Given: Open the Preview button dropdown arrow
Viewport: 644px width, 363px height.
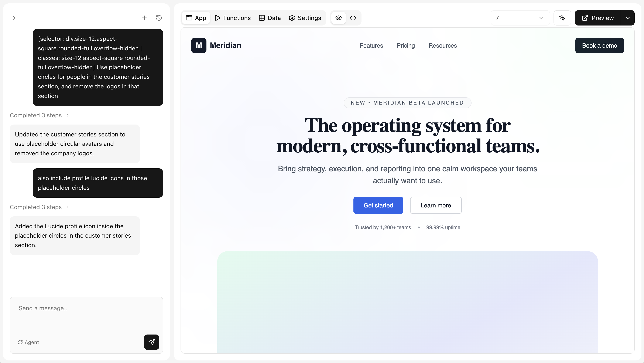Looking at the screenshot, I should pyautogui.click(x=627, y=18).
